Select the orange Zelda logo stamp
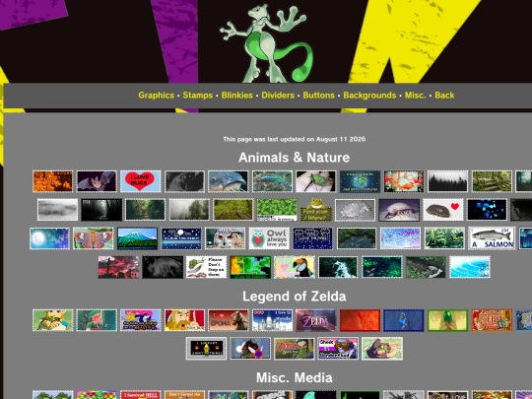The height and width of the screenshot is (399, 532). [x=492, y=320]
